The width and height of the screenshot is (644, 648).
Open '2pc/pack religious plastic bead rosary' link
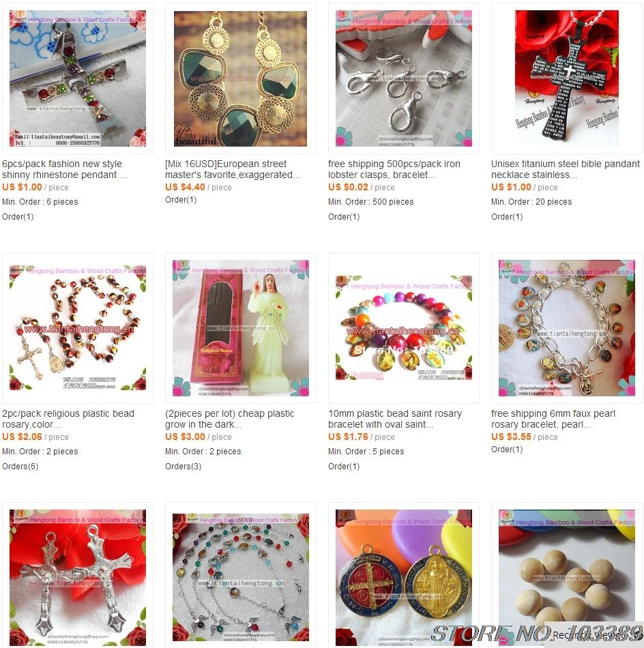click(68, 419)
